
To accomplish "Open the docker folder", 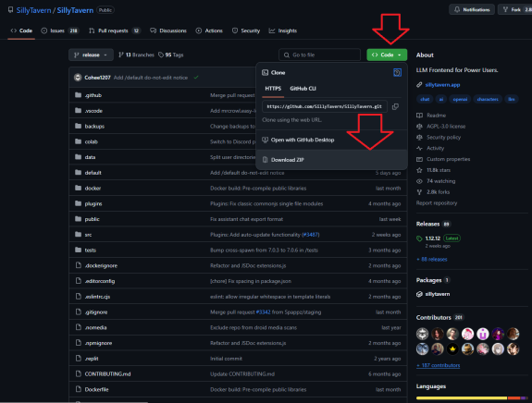I will tap(93, 189).
